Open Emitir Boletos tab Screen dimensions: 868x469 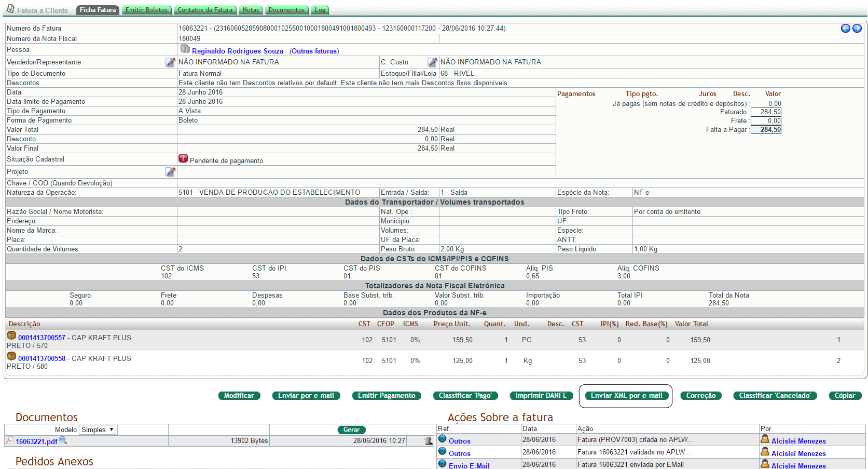click(147, 10)
